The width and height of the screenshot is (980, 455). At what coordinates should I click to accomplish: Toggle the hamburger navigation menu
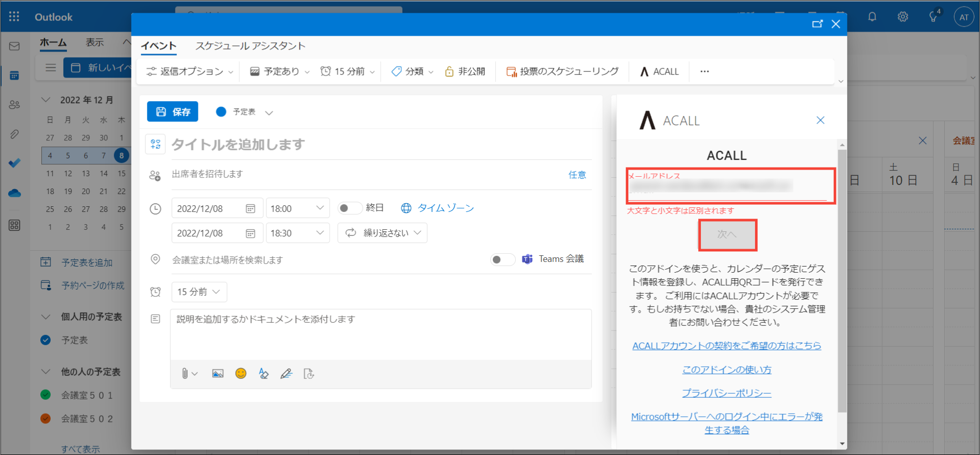point(51,67)
